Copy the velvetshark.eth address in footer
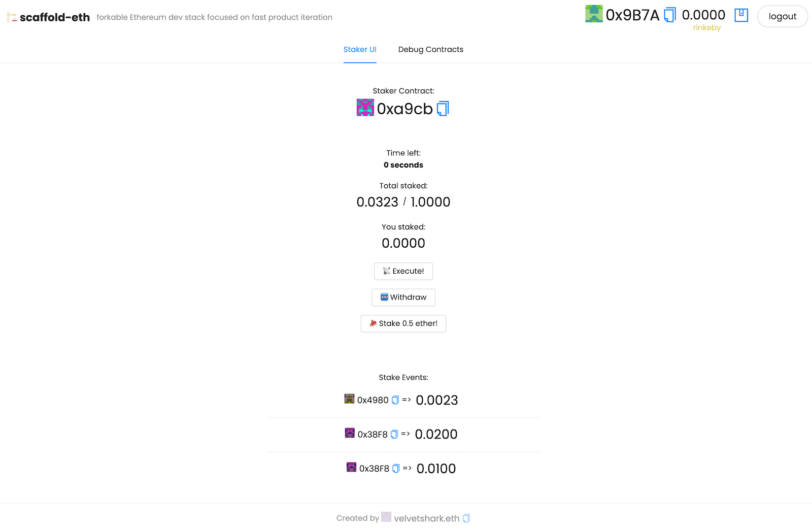 [x=466, y=518]
